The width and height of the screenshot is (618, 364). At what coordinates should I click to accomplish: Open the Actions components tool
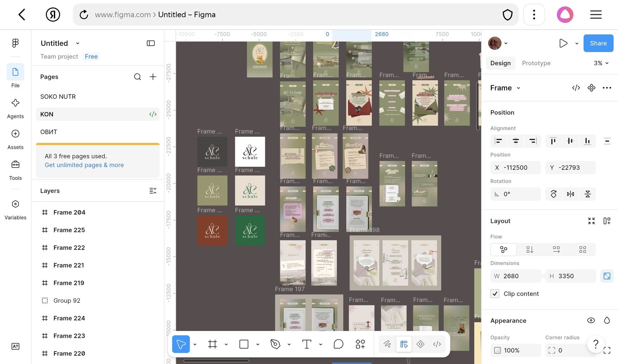[360, 344]
